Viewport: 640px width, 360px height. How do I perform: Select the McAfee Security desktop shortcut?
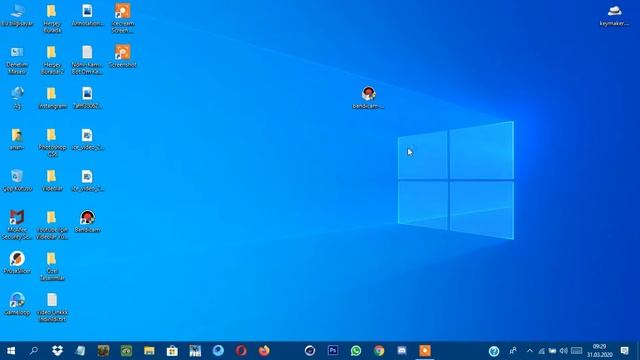tap(17, 225)
